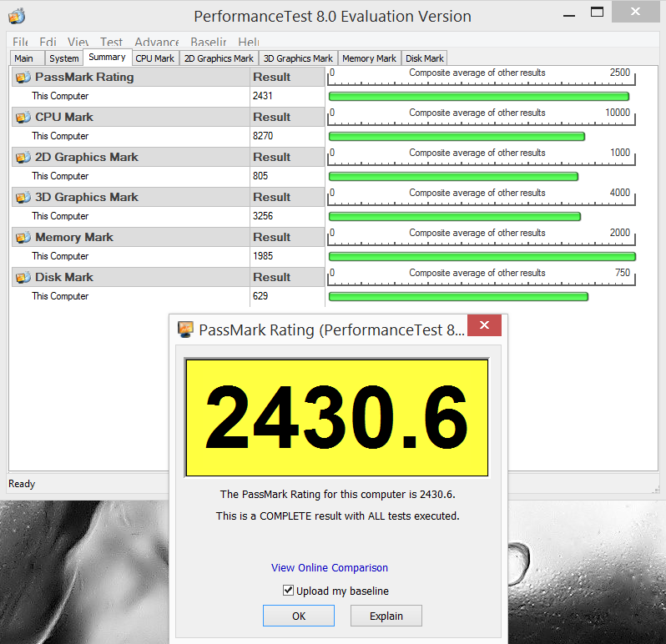The image size is (666, 644).
Task: Switch to the System tab
Action: tap(63, 58)
